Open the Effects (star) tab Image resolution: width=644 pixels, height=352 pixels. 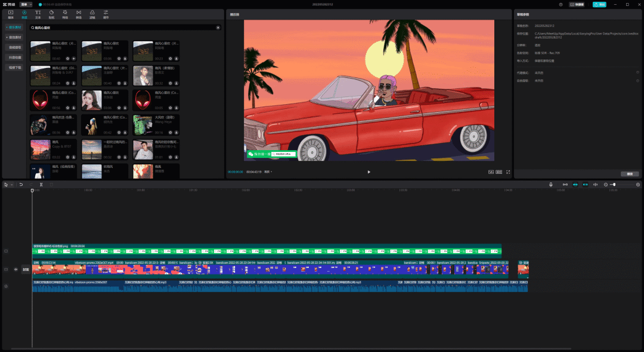(x=65, y=14)
